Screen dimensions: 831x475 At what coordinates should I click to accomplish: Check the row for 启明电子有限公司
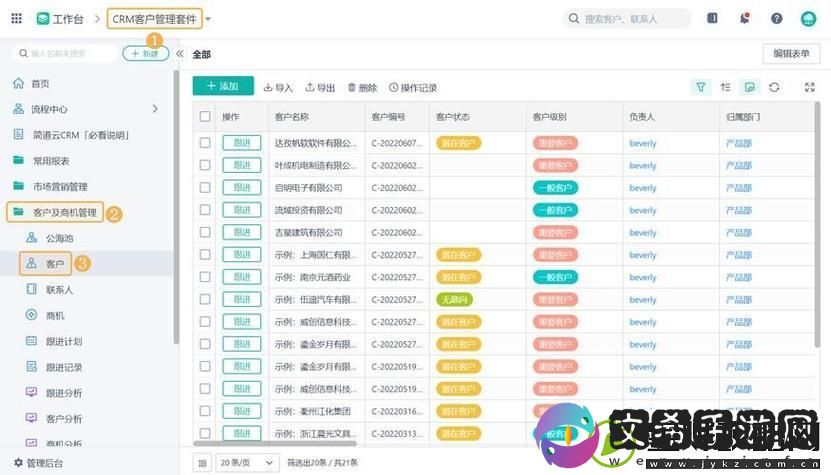(205, 188)
